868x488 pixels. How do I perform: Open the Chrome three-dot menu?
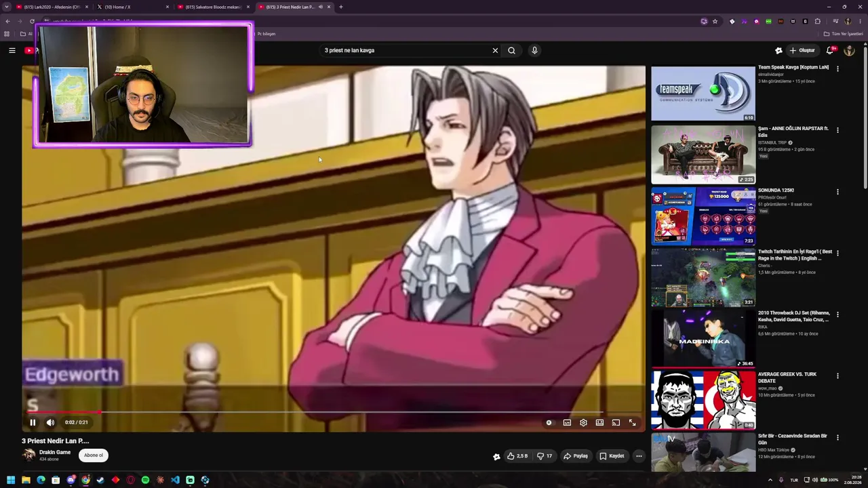[x=860, y=21]
